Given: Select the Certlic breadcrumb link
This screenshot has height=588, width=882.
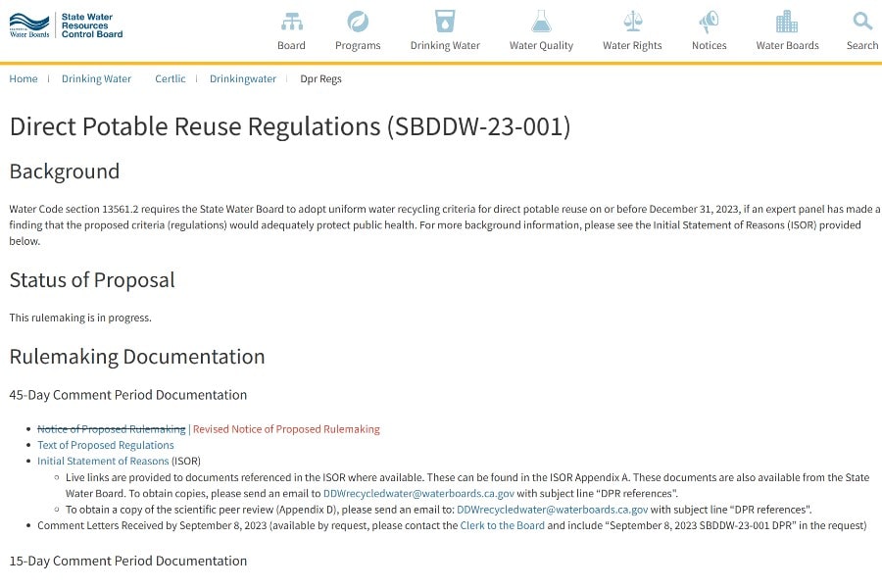Looking at the screenshot, I should [170, 79].
